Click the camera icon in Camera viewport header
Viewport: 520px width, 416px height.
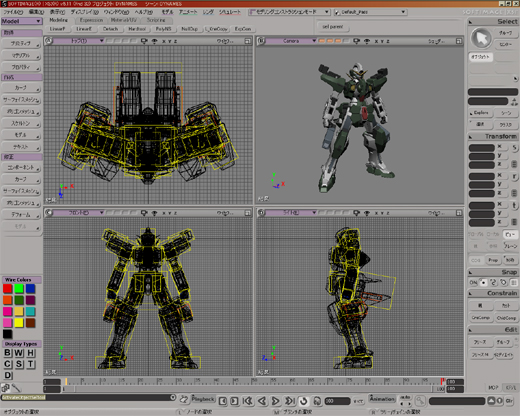coord(356,41)
